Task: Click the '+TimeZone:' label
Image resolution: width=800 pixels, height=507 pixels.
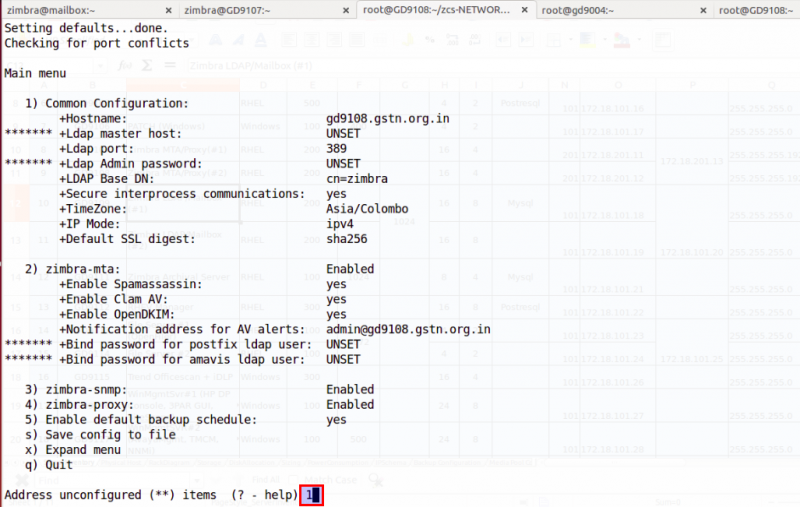Action: pyautogui.click(x=93, y=209)
